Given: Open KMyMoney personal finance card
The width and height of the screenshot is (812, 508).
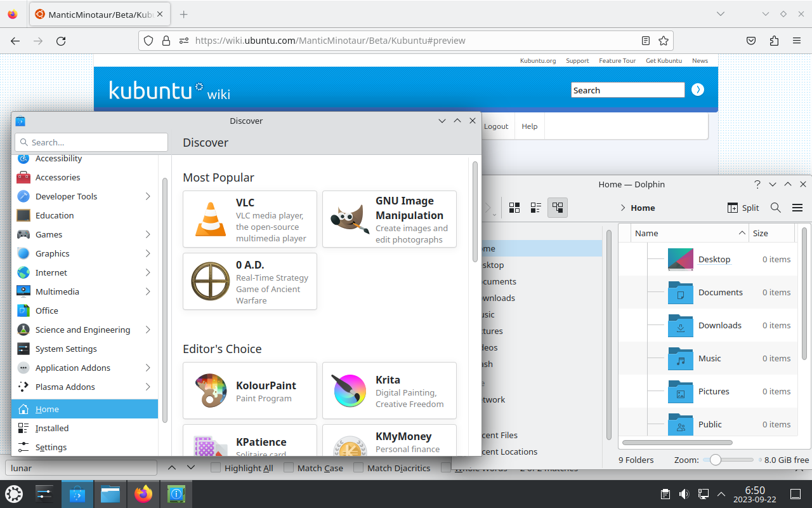Looking at the screenshot, I should (390, 440).
